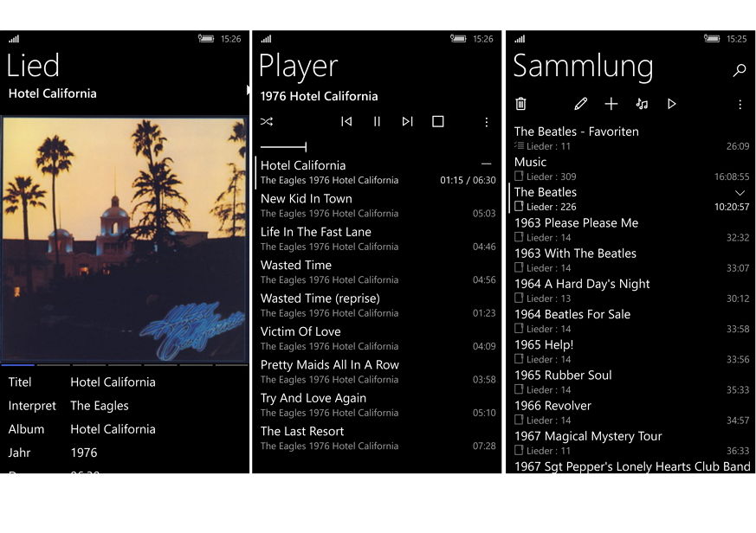Play track Wasted Time (reprise)
756x533 pixels.
[x=378, y=305]
